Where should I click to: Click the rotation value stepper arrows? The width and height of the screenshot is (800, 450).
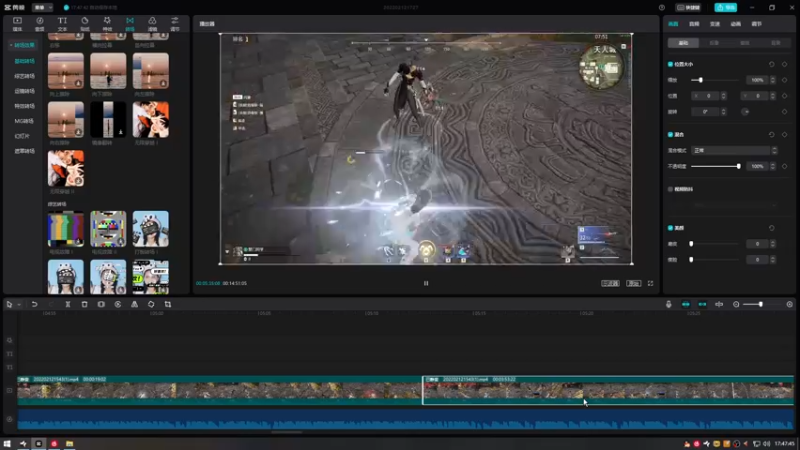(723, 112)
